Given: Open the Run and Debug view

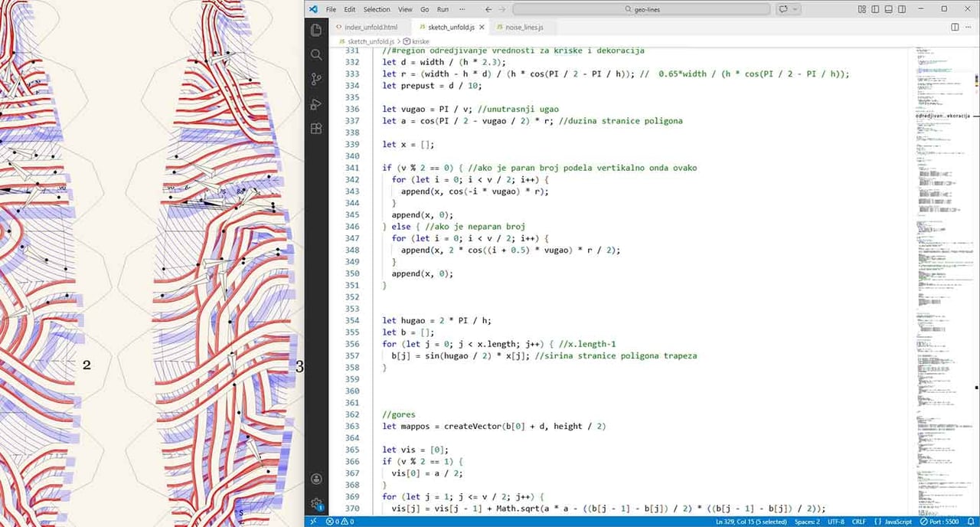Looking at the screenshot, I should coord(316,105).
